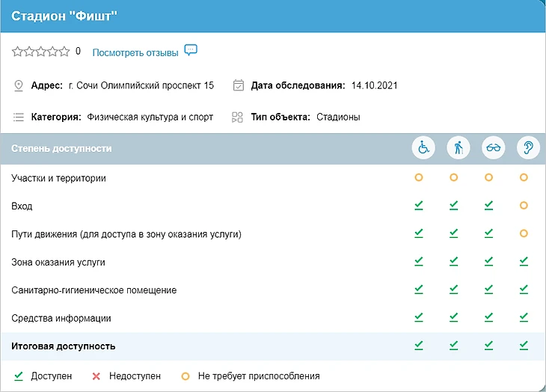The height and width of the screenshot is (392, 546).
Task: Click the five-star rating row
Action: [x=41, y=52]
